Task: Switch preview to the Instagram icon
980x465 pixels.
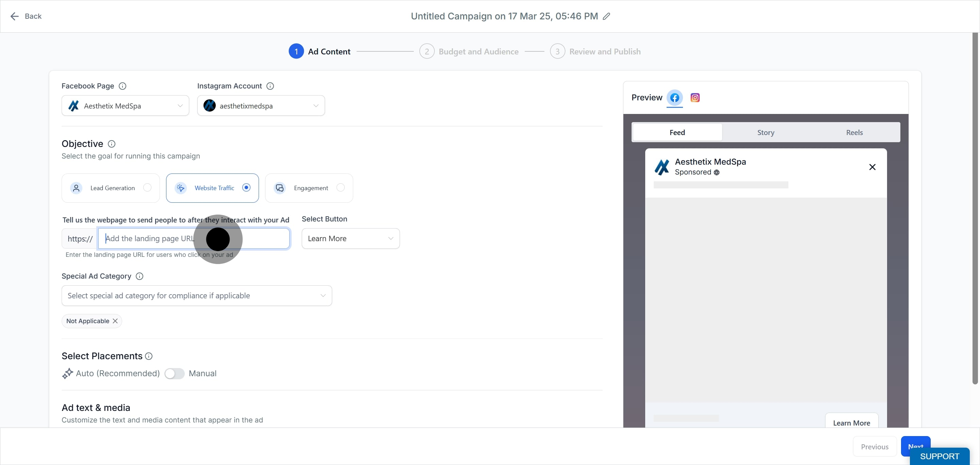Action: 695,98
